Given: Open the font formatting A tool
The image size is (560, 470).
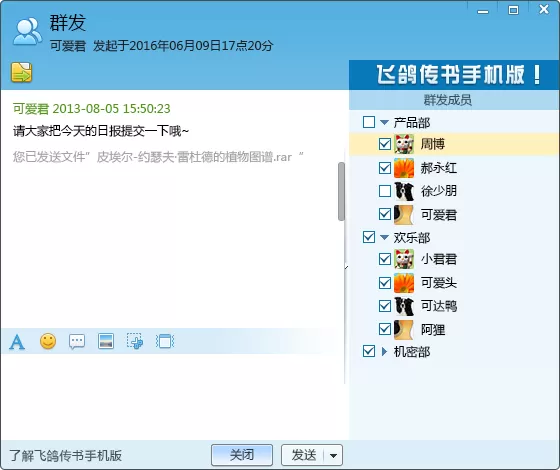Looking at the screenshot, I should [x=17, y=342].
